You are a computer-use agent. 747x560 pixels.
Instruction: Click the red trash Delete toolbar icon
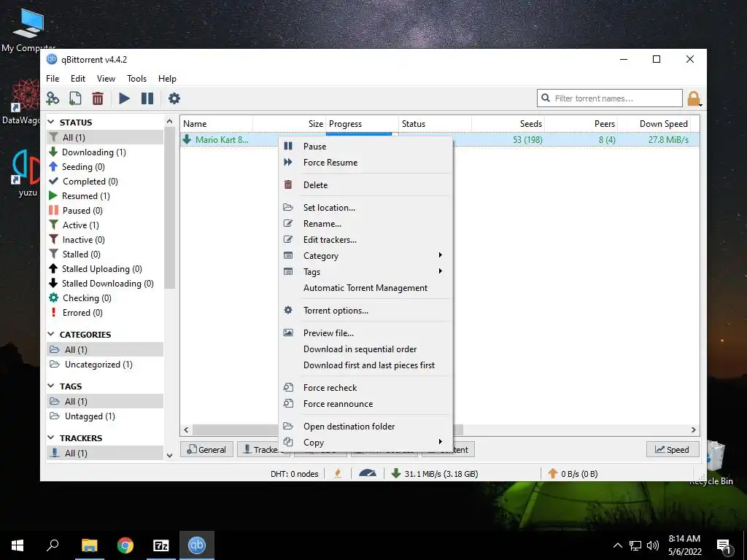click(x=98, y=98)
